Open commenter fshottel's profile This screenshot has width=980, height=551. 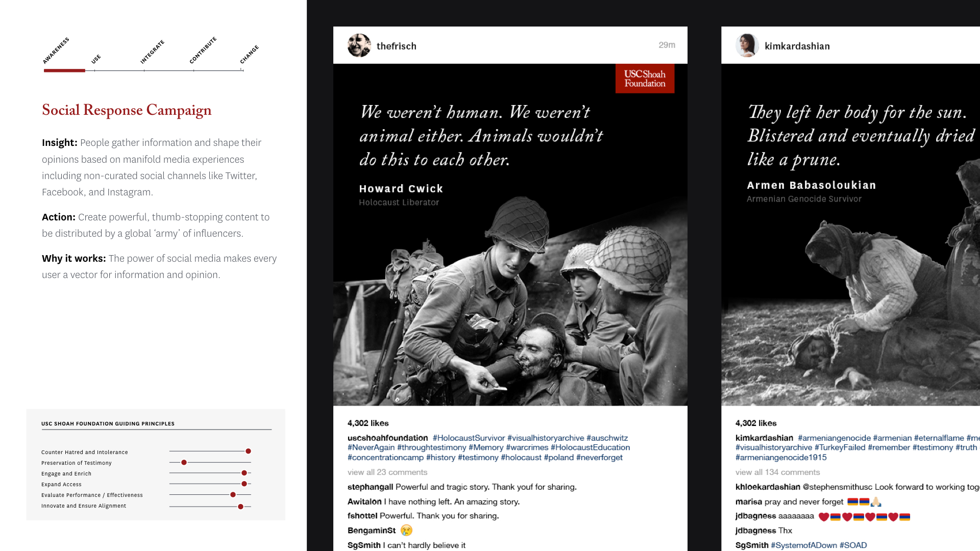point(362,516)
